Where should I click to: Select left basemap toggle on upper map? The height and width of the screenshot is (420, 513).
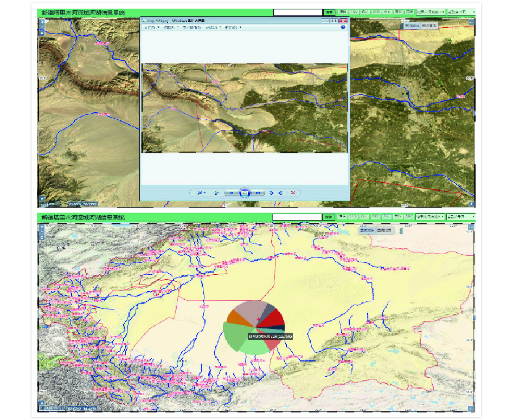(x=412, y=25)
